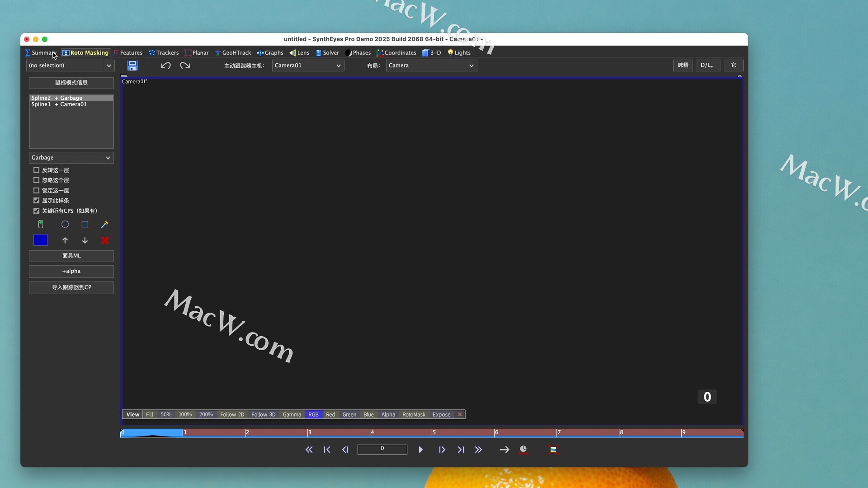Open the View menu in the viewport toolbar
The height and width of the screenshot is (488, 868).
pyautogui.click(x=133, y=414)
